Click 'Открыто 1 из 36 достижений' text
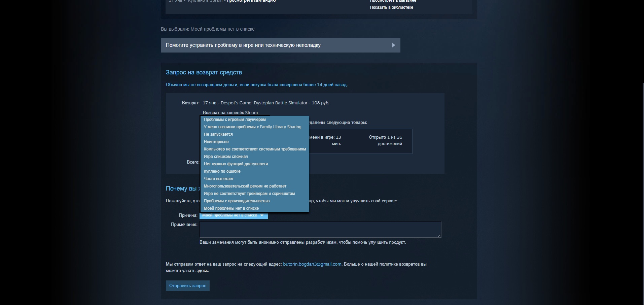The width and height of the screenshot is (644, 305). click(385, 140)
